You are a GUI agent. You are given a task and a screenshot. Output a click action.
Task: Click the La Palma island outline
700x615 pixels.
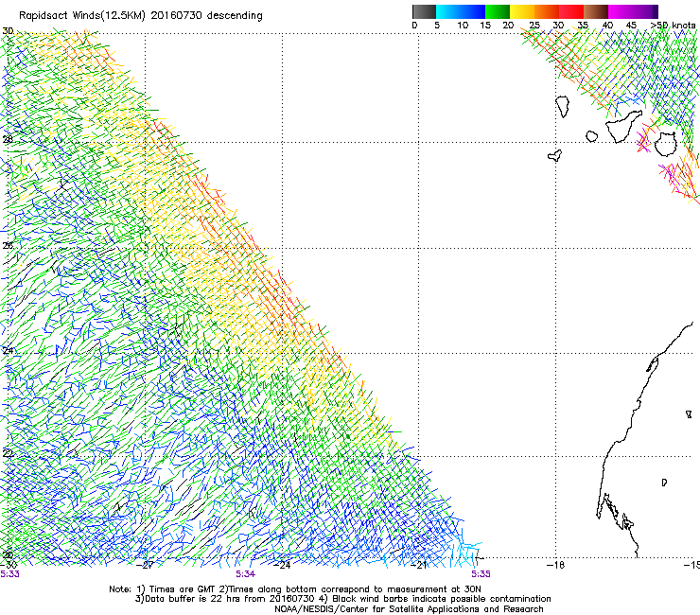click(x=563, y=106)
